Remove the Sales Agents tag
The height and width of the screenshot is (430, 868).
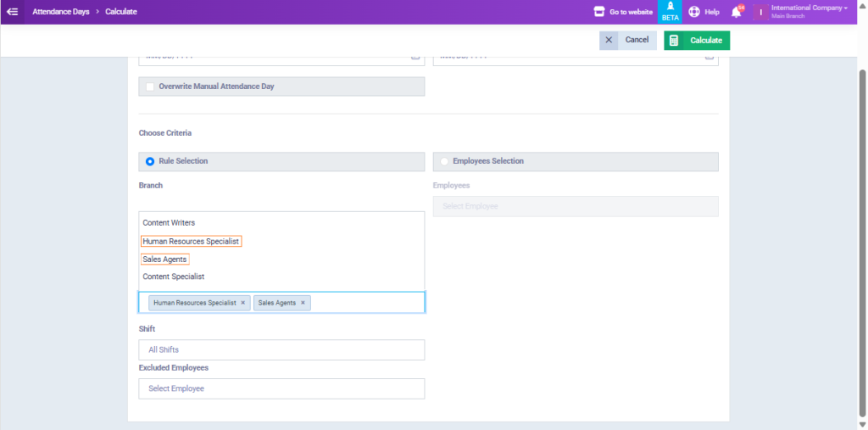point(303,303)
